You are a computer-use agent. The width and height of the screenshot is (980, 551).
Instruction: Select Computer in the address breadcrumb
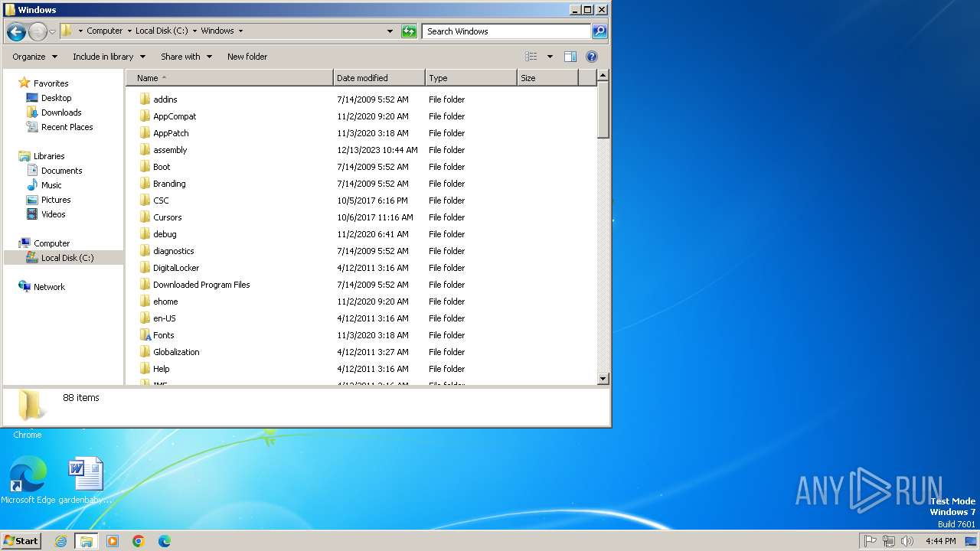pos(104,31)
